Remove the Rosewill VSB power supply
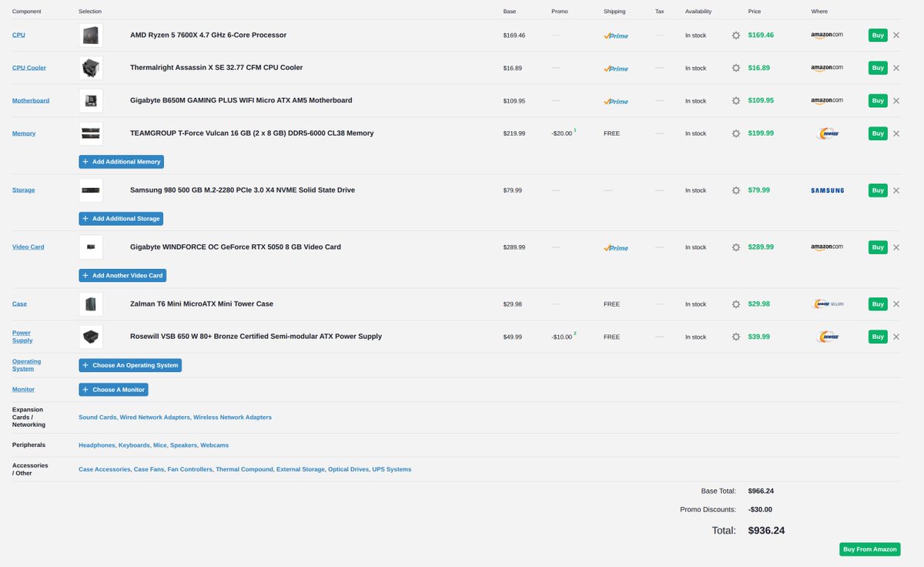The width and height of the screenshot is (924, 567). [896, 337]
